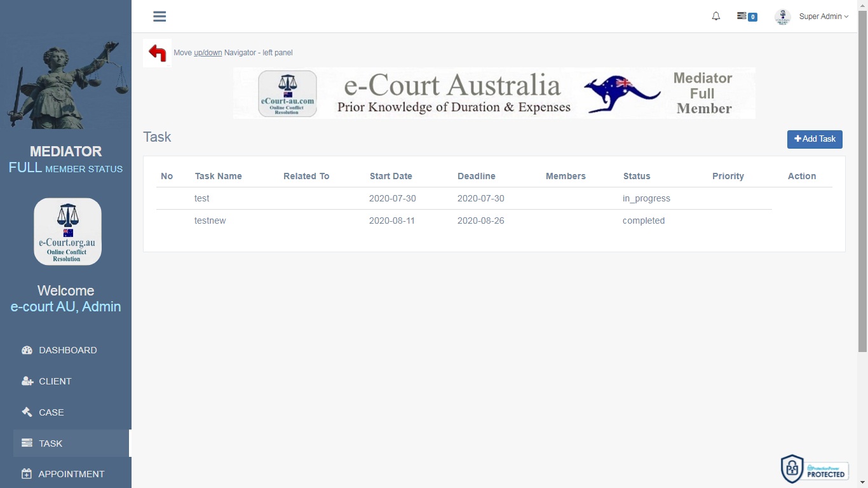
Task: Select the Task menu item
Action: (51, 444)
